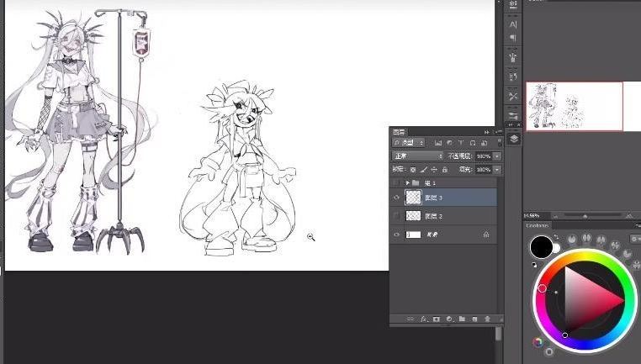Click the link layers icon
This screenshot has width=641, height=364.
pos(411,319)
